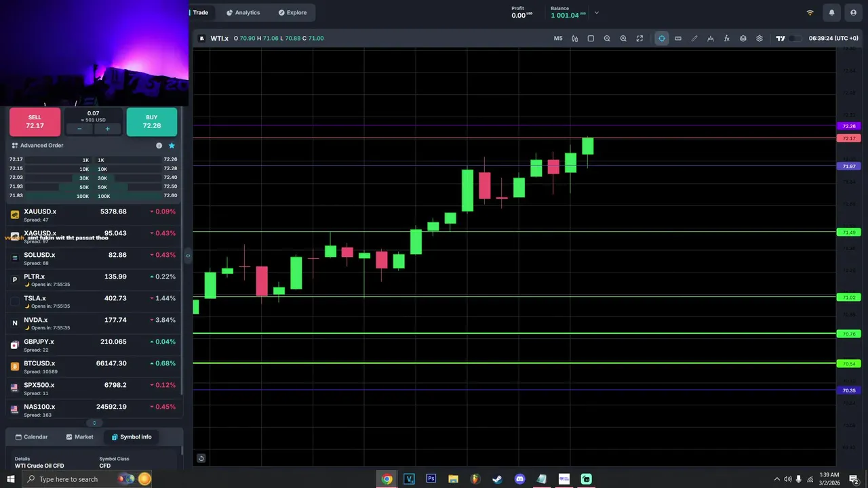Select the crosshair cursor tool
Viewport: 868px width, 488px height.
(662, 39)
